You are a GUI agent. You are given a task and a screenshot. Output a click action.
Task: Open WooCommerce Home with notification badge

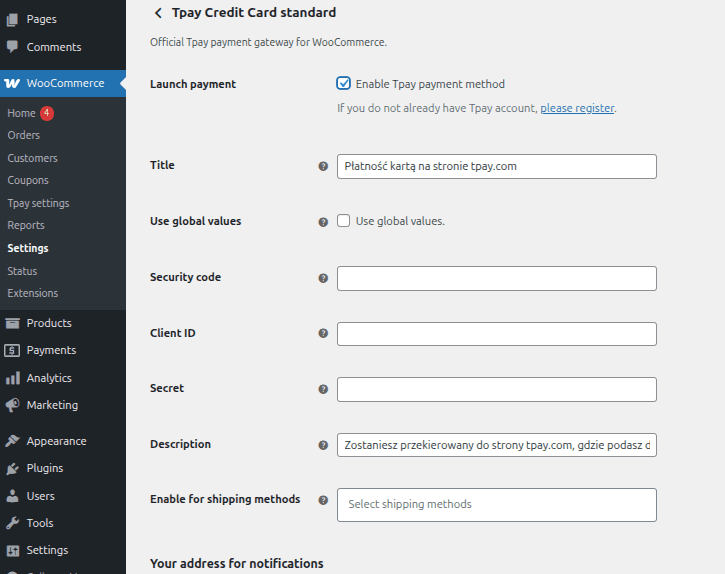point(21,113)
